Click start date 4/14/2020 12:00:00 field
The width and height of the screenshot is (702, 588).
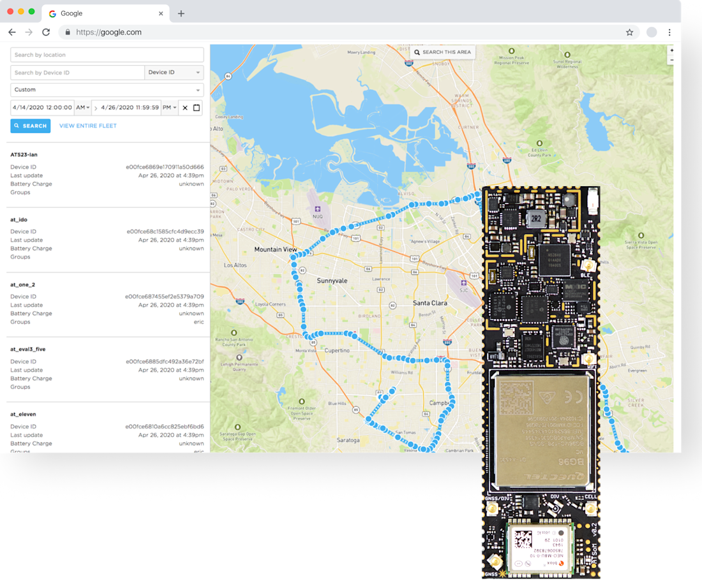tap(42, 107)
